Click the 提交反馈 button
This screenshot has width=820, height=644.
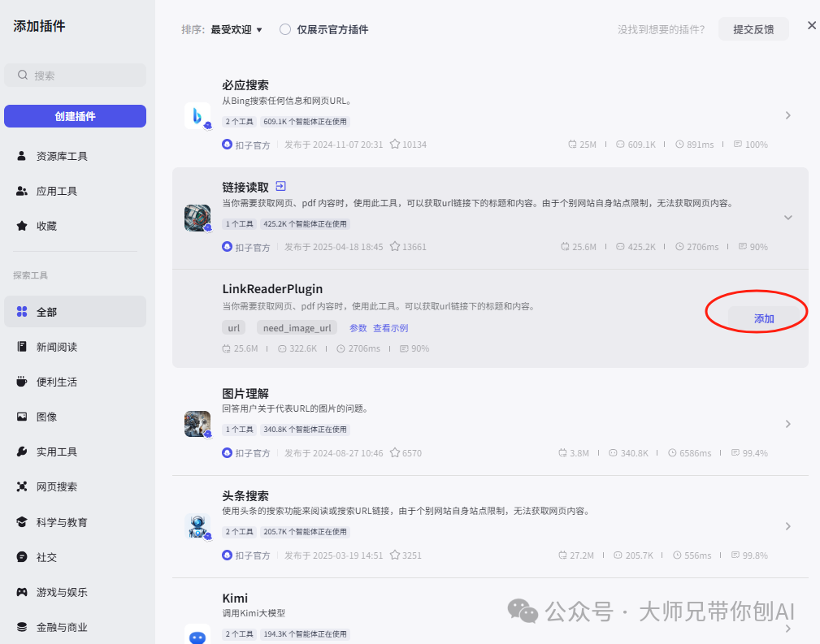pos(753,29)
